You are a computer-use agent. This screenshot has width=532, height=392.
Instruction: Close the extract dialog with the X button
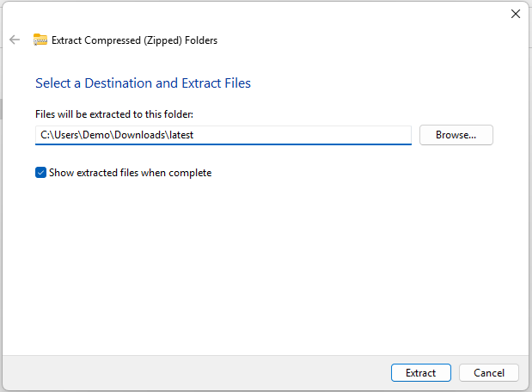click(x=516, y=14)
